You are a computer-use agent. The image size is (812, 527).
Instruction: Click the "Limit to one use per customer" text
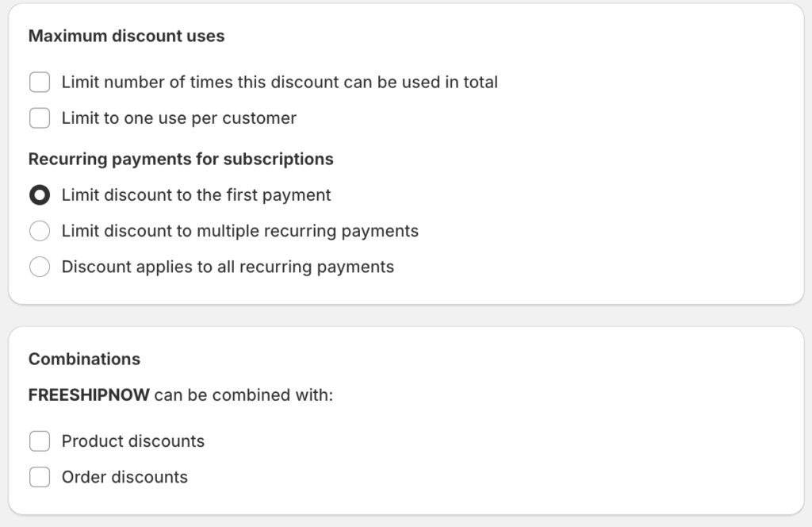point(178,118)
